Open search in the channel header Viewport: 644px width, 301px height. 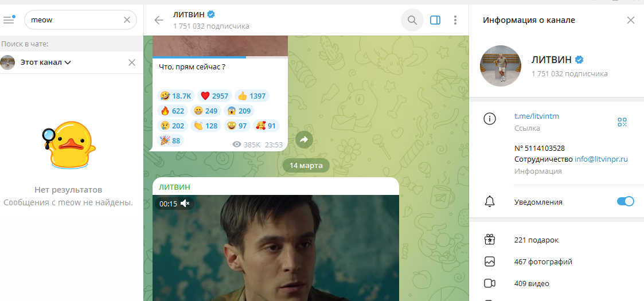click(x=412, y=19)
